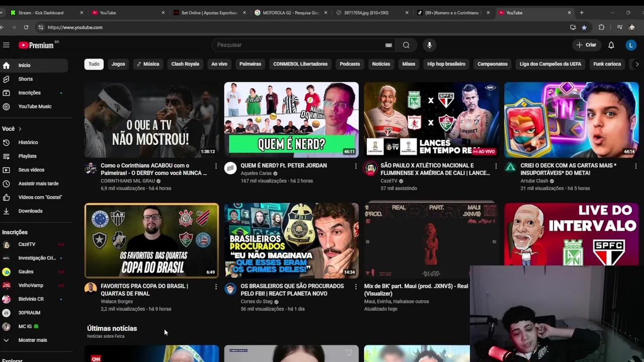Open options for QUEM É NERD video
Image resolution: width=644 pixels, height=362 pixels.
click(x=356, y=166)
